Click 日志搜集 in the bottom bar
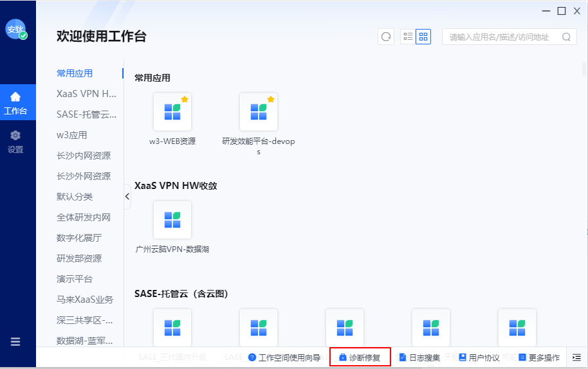The image size is (588, 369). pos(420,357)
